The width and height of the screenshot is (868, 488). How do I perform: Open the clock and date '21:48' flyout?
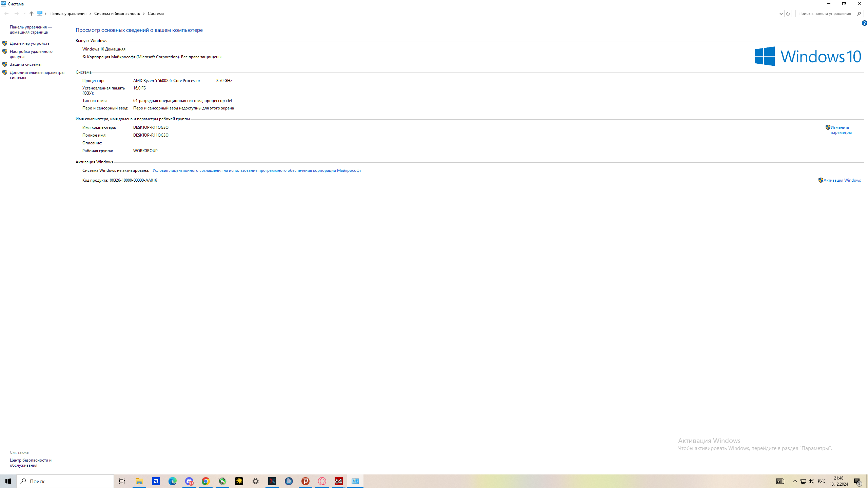(x=839, y=481)
